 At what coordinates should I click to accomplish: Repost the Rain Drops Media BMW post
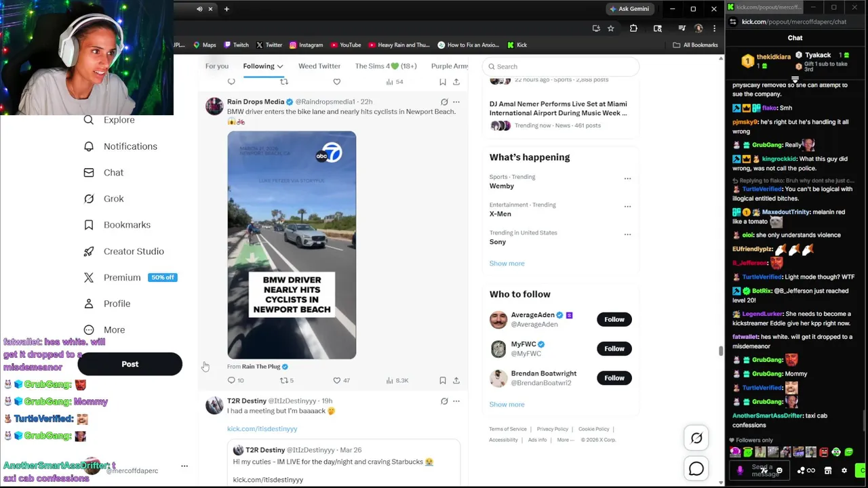(x=284, y=380)
